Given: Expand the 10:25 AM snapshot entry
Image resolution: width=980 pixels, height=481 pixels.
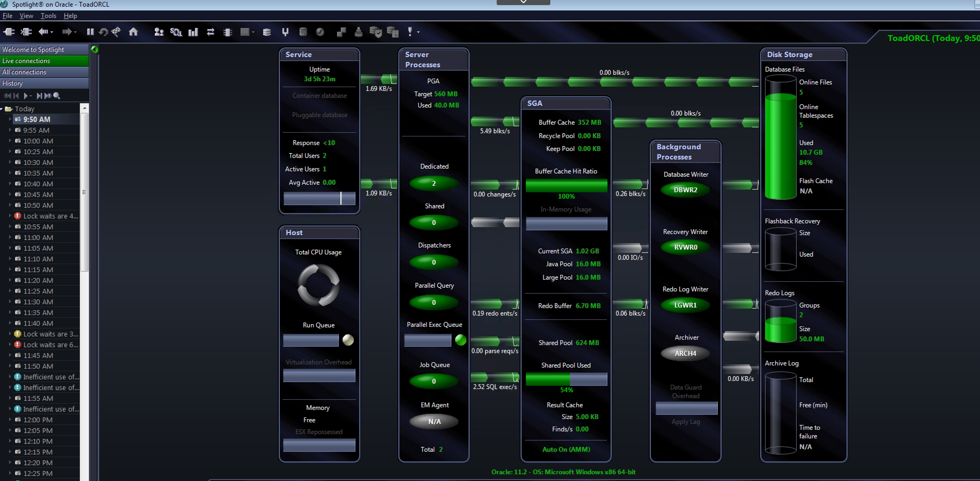Looking at the screenshot, I should tap(10, 151).
